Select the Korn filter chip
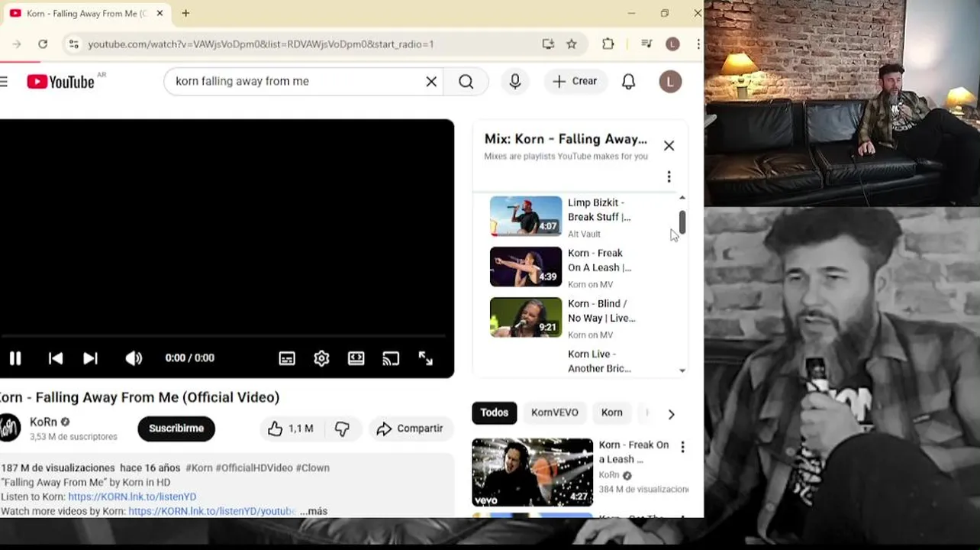This screenshot has height=550, width=980. coord(611,412)
